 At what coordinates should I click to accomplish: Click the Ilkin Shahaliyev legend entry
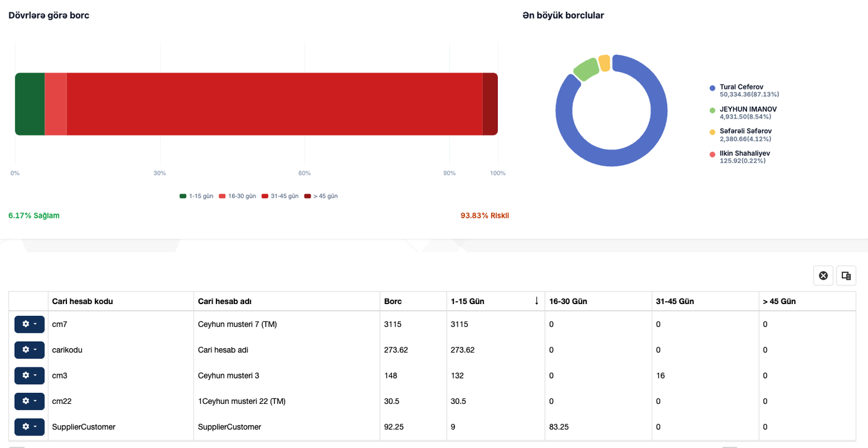click(x=740, y=157)
